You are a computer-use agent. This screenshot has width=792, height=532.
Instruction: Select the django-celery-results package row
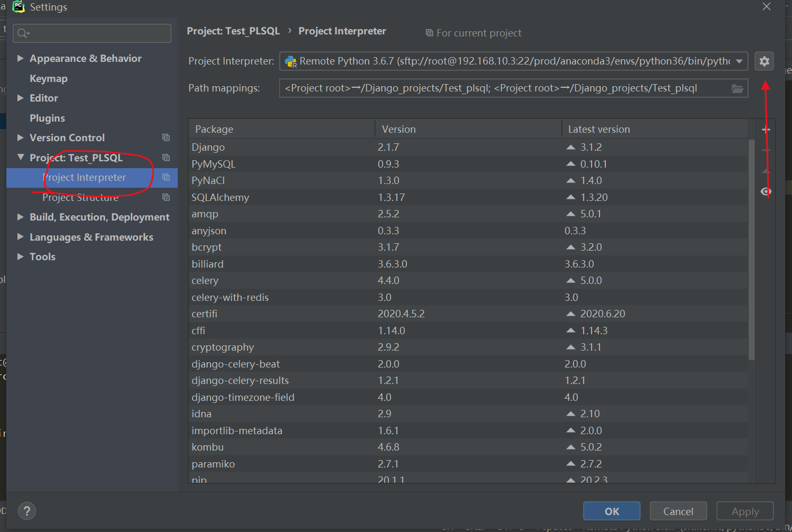468,380
